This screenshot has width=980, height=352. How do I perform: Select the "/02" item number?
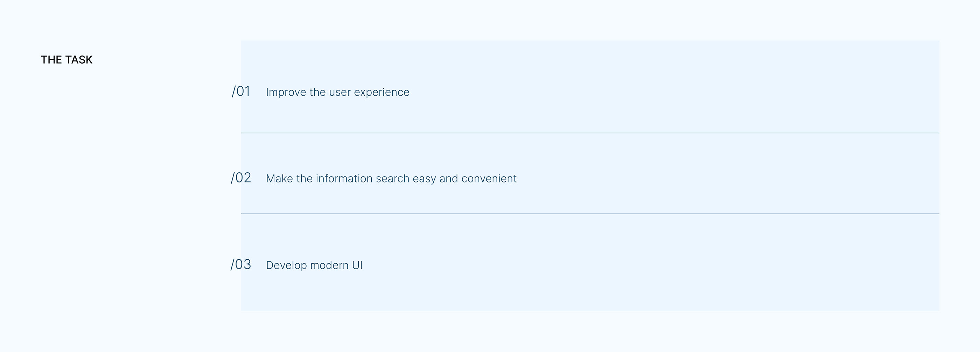(x=241, y=178)
